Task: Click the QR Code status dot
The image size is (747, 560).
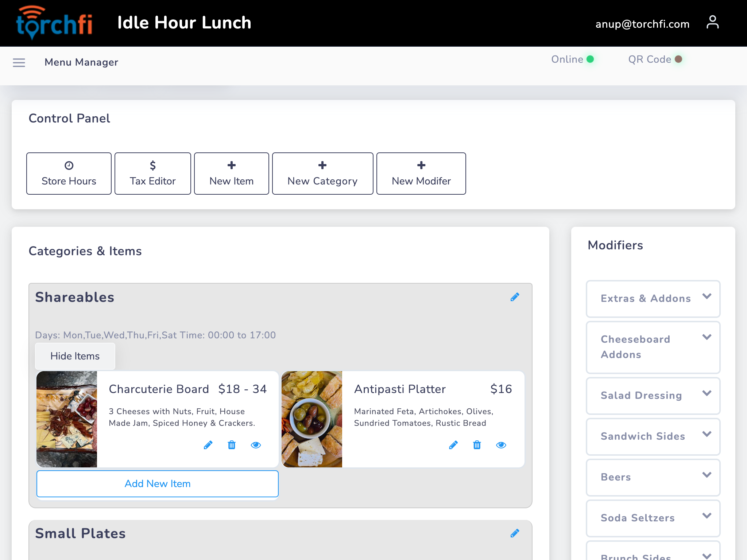Action: 678,59
